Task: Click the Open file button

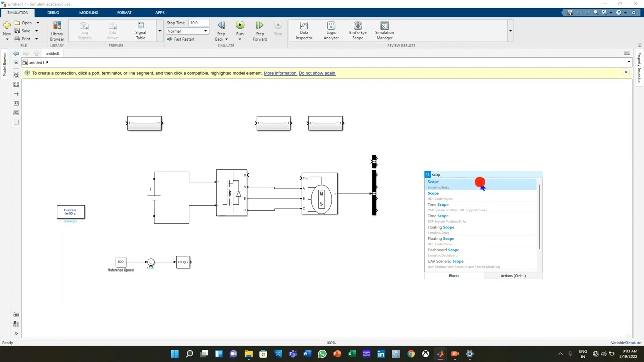Action: pyautogui.click(x=23, y=23)
